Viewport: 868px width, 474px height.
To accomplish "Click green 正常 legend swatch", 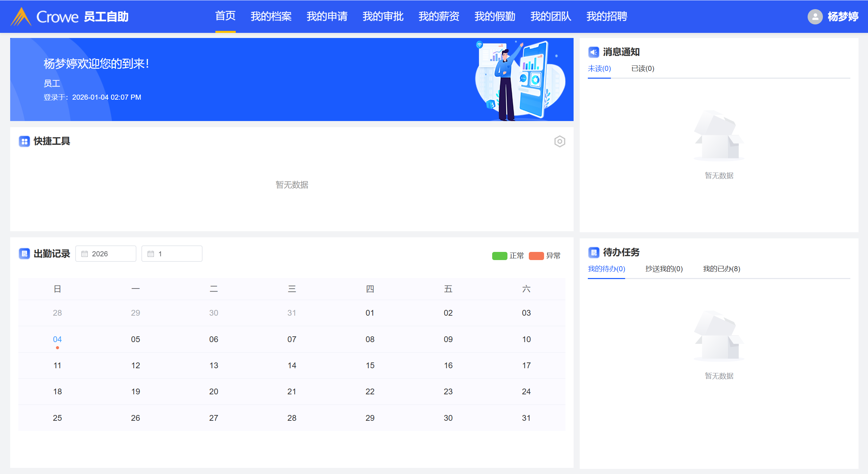I will coord(499,256).
